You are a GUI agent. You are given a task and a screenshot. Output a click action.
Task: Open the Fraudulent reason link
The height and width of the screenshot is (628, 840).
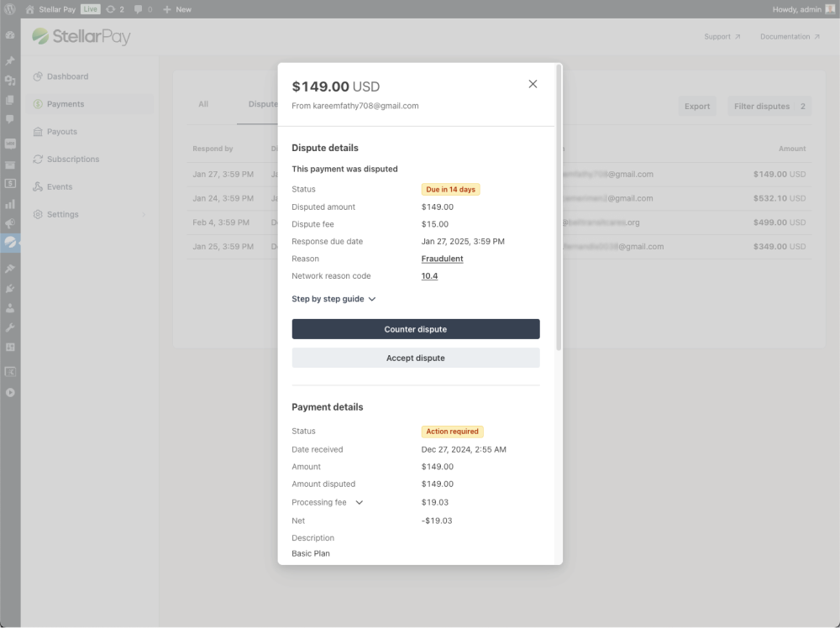[x=442, y=259]
